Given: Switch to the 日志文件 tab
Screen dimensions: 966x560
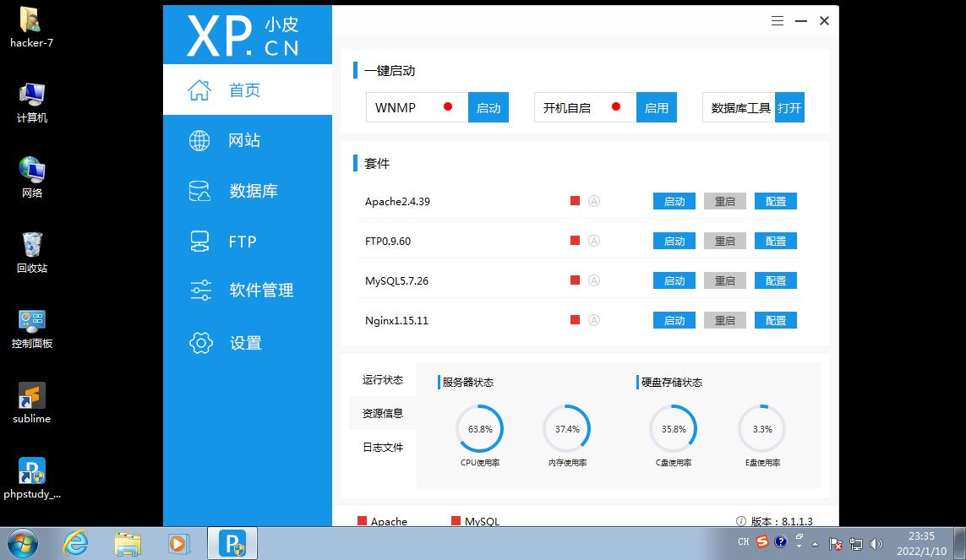Looking at the screenshot, I should pos(383,447).
